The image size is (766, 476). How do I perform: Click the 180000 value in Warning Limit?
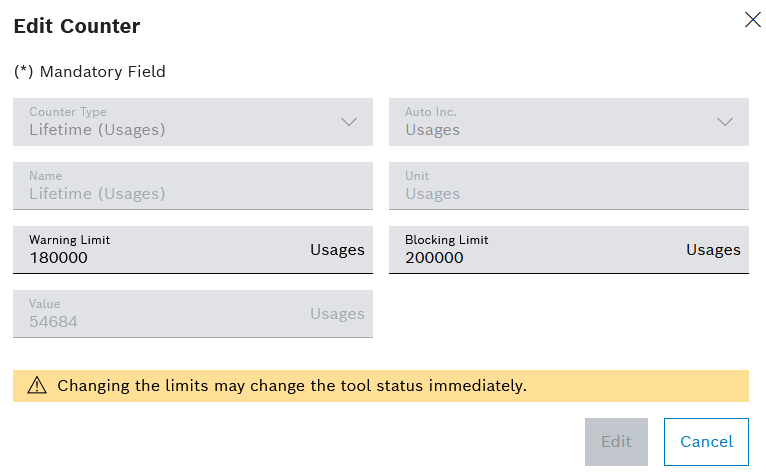click(x=59, y=258)
